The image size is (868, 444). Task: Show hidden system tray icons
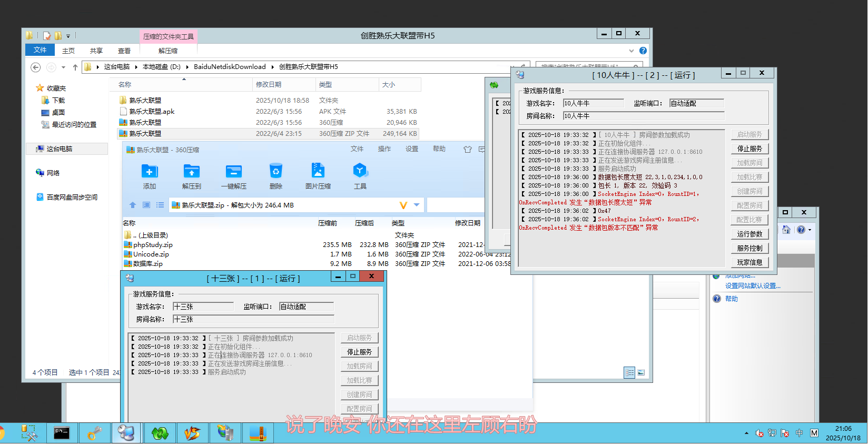[x=746, y=433]
